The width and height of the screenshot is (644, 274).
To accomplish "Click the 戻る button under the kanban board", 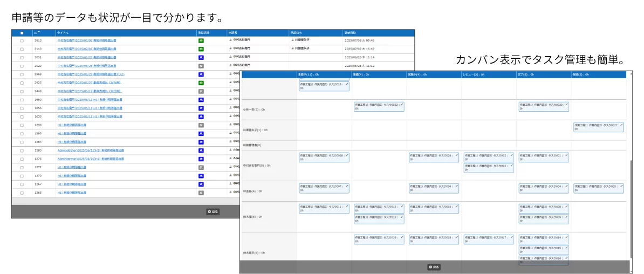I will [434, 267].
